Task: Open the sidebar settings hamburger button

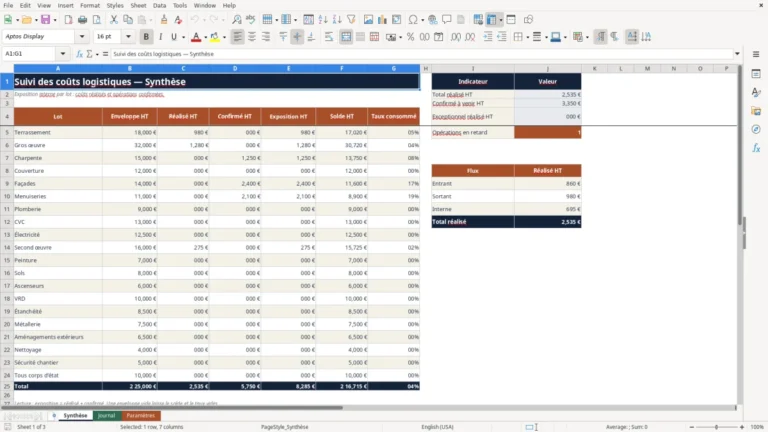Action: (x=756, y=54)
